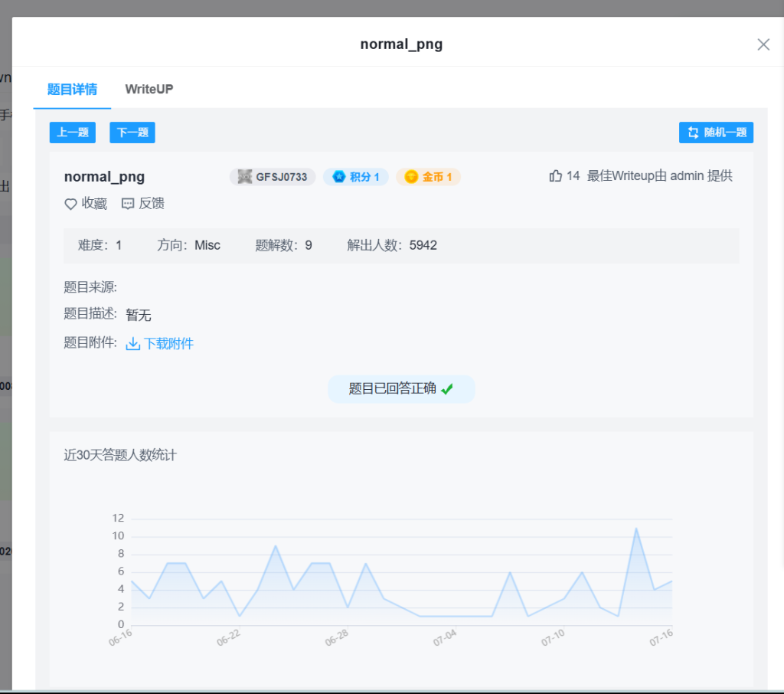
Task: Click the gold coin icon
Action: pyautogui.click(x=412, y=177)
